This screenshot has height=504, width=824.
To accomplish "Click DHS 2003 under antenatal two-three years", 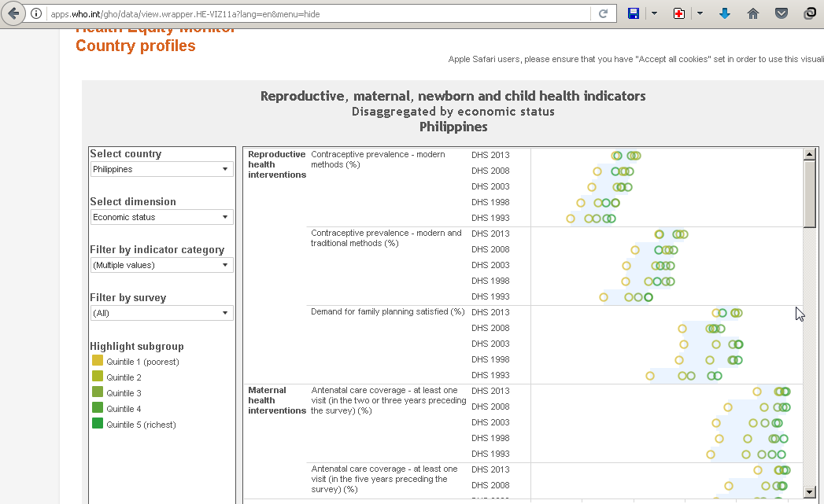I will pyautogui.click(x=490, y=423).
